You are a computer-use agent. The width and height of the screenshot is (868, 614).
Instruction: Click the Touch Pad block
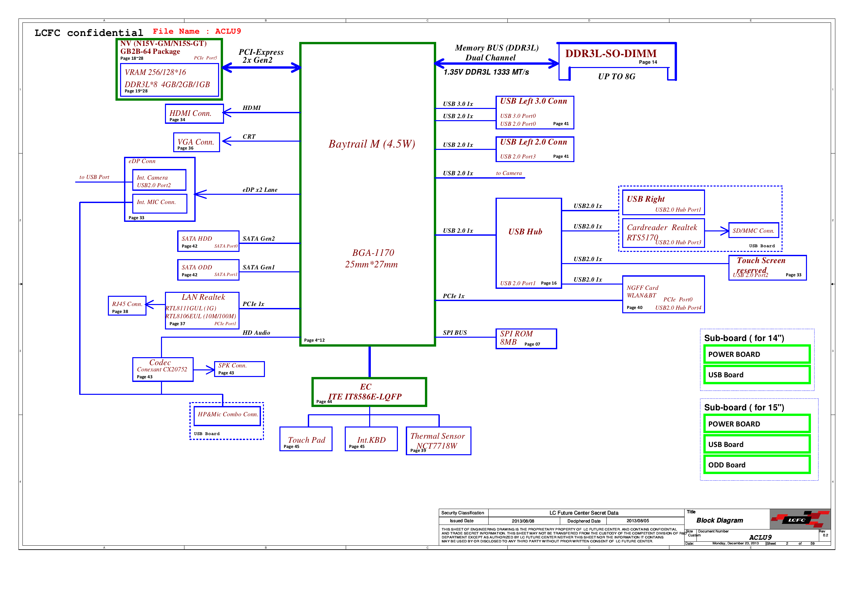pos(305,439)
